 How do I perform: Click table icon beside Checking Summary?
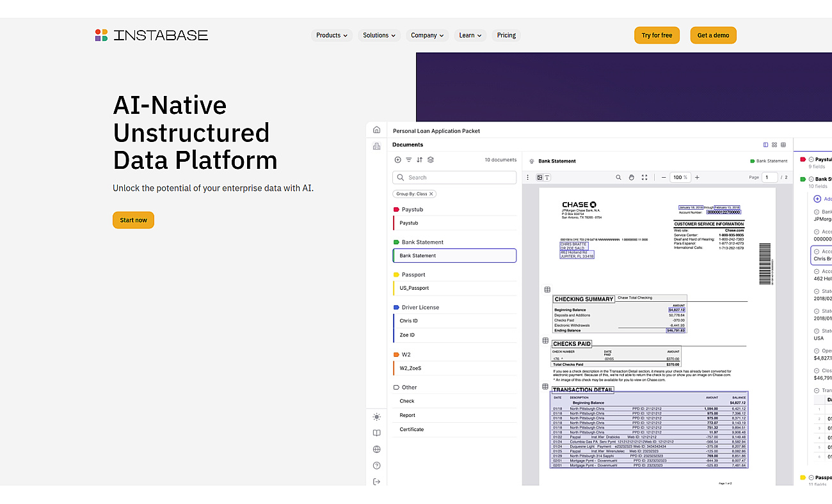point(547,290)
